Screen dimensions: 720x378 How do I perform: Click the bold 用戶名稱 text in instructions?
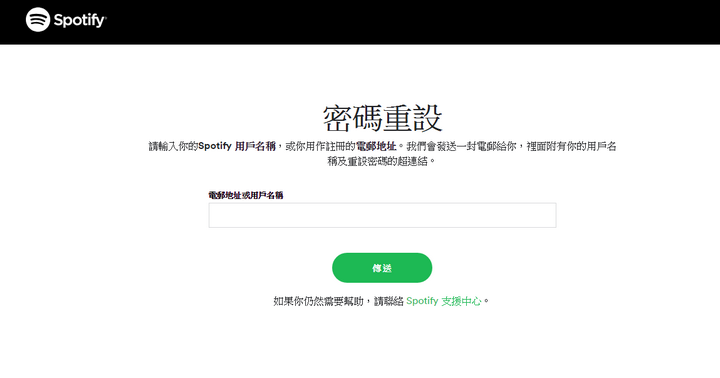click(255, 146)
